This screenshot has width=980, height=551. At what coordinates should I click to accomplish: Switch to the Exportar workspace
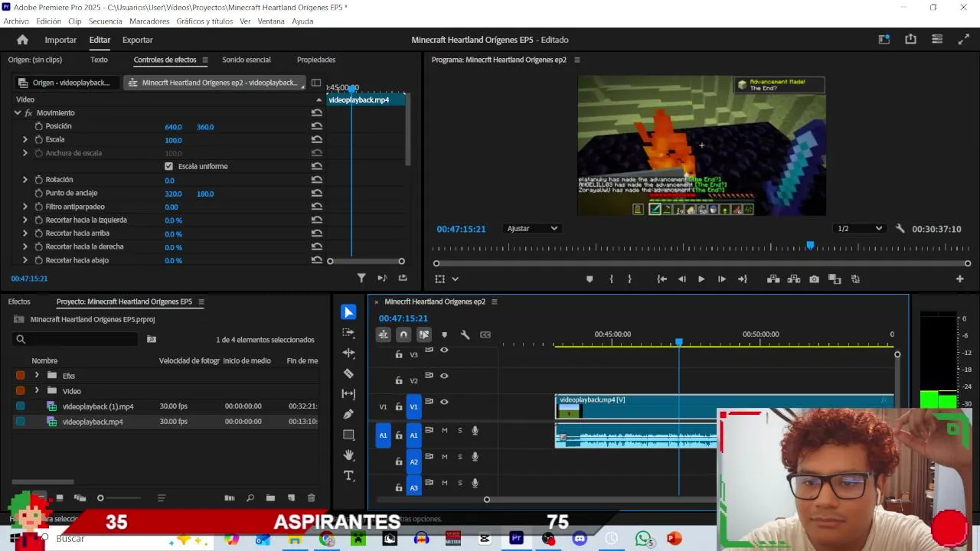(x=138, y=40)
